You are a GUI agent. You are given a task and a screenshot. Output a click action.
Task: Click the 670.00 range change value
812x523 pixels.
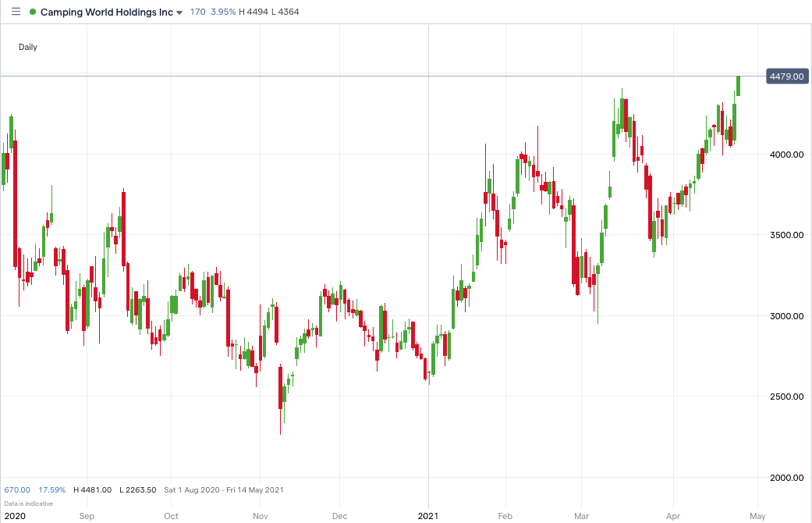pos(17,489)
